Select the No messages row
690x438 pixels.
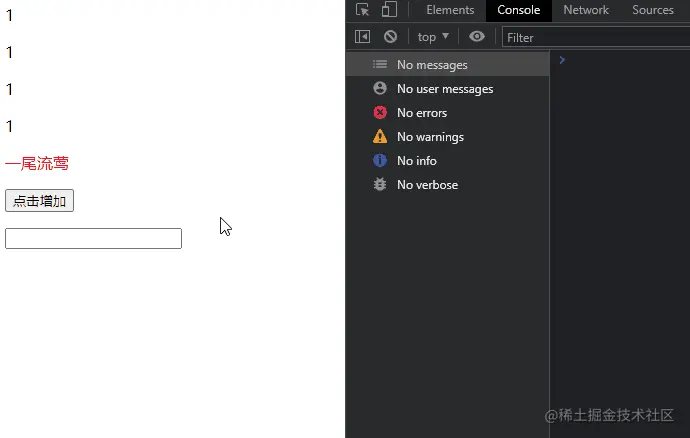(x=448, y=65)
